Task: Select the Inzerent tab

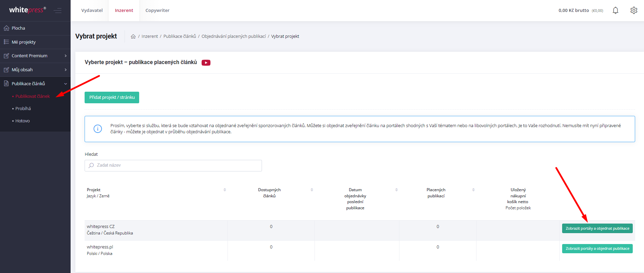Action: (124, 11)
